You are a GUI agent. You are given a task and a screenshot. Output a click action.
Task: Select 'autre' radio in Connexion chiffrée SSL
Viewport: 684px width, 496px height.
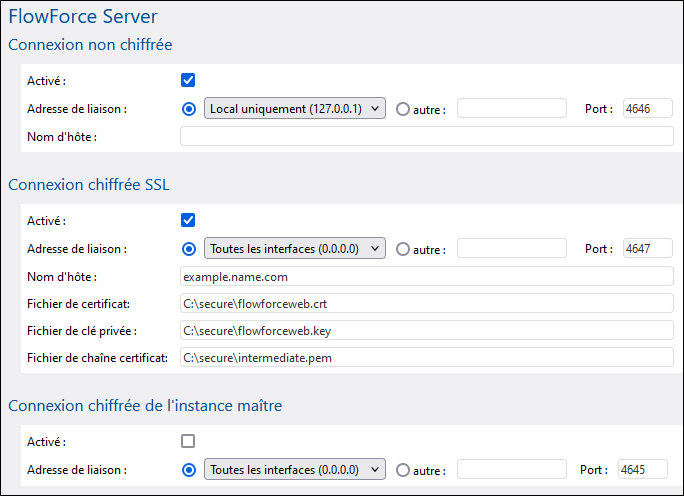tap(403, 249)
